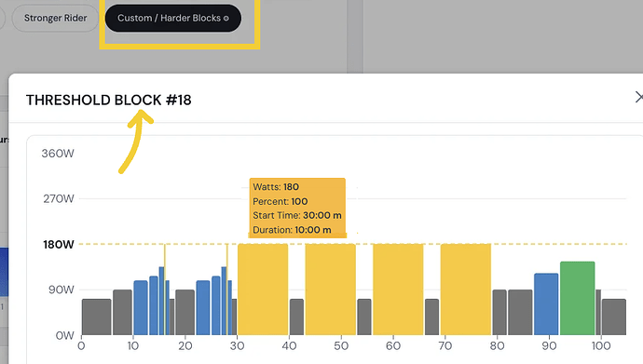Click the '270W' axis label
643x364 pixels.
(59, 199)
